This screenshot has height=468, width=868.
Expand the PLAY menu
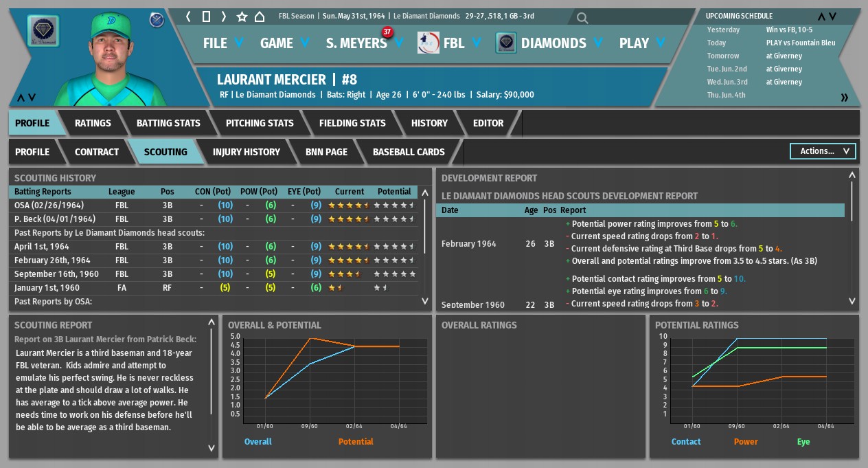click(x=642, y=43)
